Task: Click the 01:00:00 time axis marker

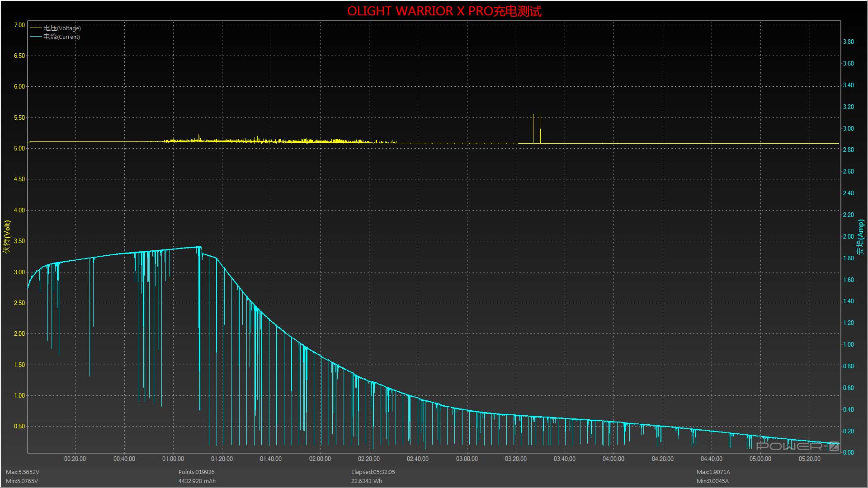Action: pyautogui.click(x=173, y=459)
